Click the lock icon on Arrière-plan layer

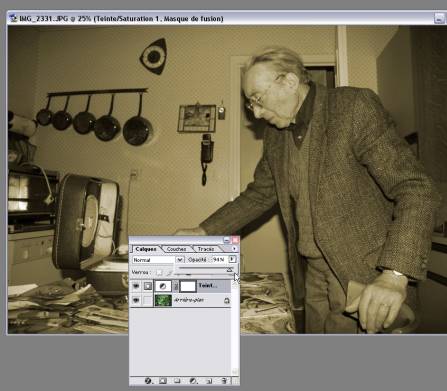pyautogui.click(x=227, y=301)
